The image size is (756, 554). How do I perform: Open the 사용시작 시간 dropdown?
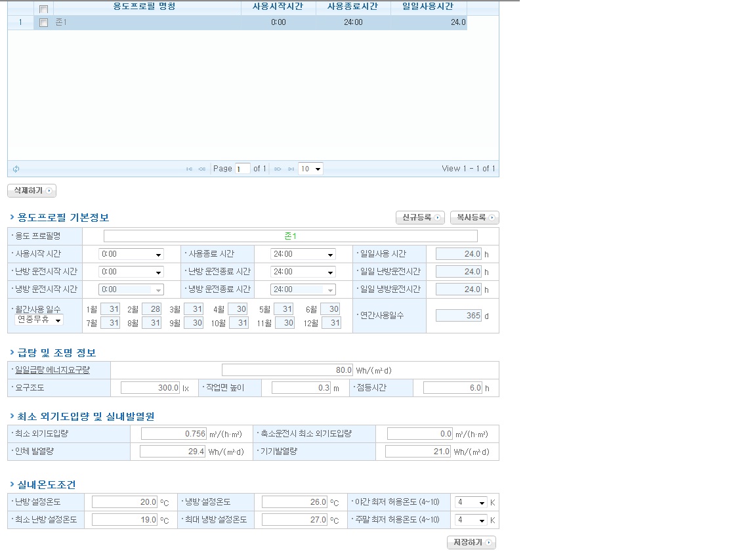pos(131,254)
